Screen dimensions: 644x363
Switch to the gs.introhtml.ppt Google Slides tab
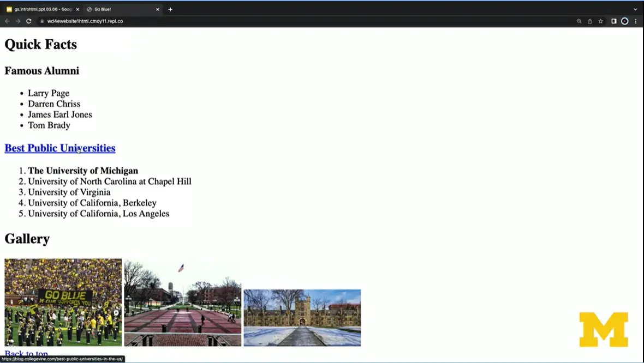pos(41,9)
